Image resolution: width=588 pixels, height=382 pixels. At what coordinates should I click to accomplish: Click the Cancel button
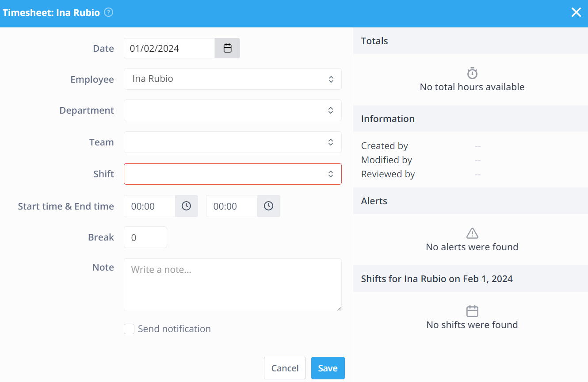(x=285, y=368)
